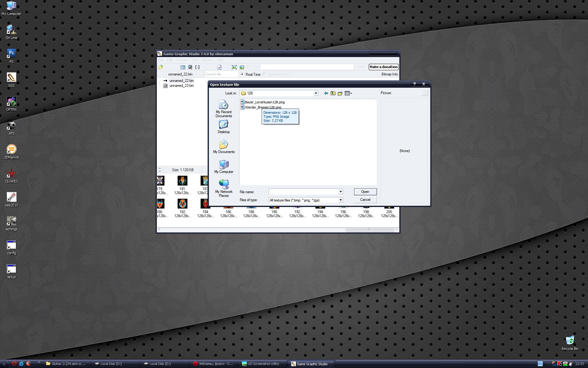
Task: Open the Files of type dropdown
Action: click(340, 200)
